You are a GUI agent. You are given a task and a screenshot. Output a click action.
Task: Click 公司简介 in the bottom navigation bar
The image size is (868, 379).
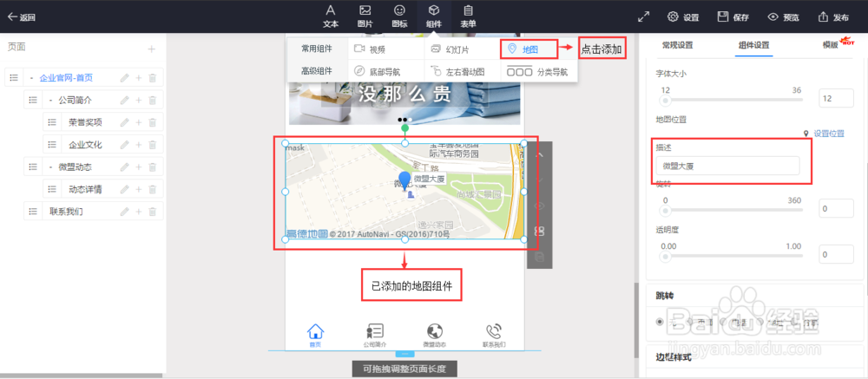pyautogui.click(x=375, y=336)
